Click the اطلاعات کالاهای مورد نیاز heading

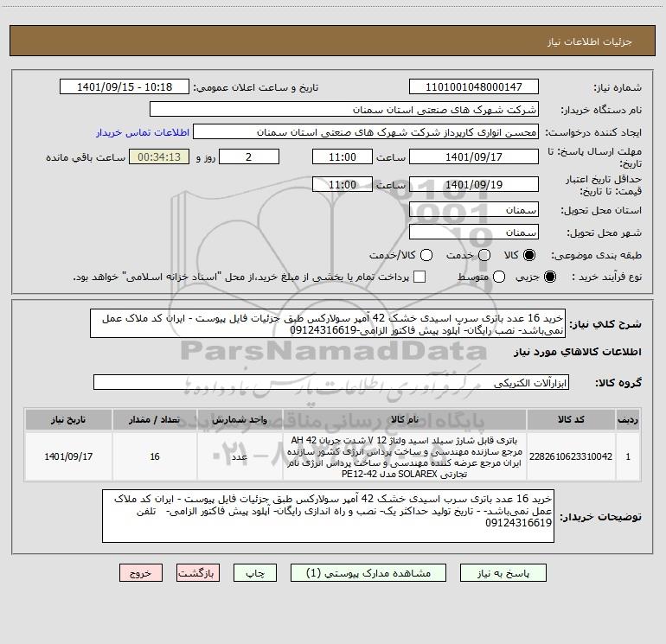tap(577, 352)
